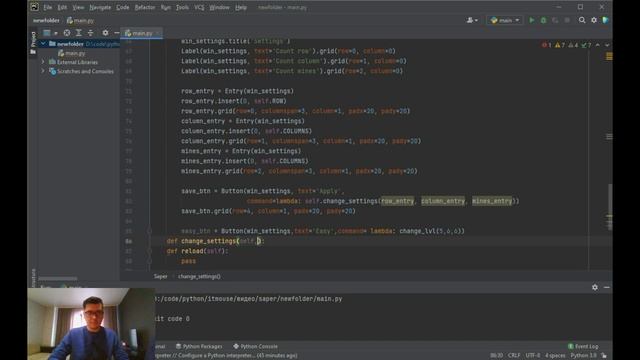Click Project panel horizontal scrollbar
This screenshot has width=640, height=360.
58,279
